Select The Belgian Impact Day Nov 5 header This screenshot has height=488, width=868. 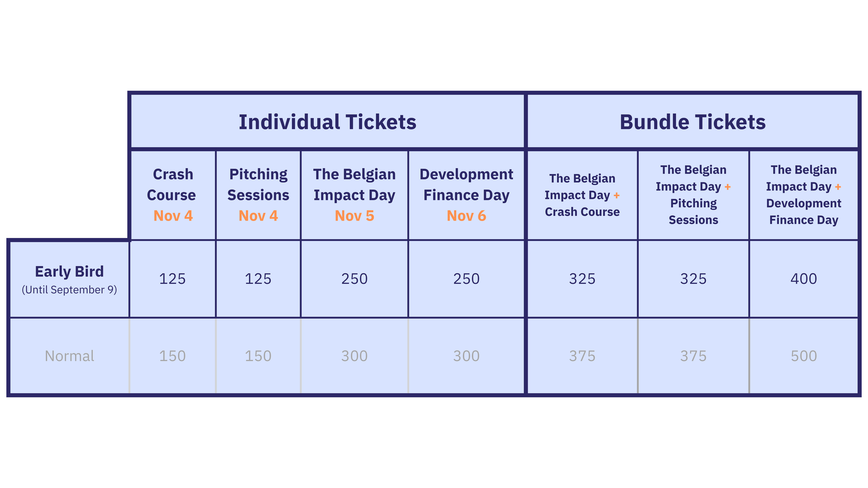(354, 195)
